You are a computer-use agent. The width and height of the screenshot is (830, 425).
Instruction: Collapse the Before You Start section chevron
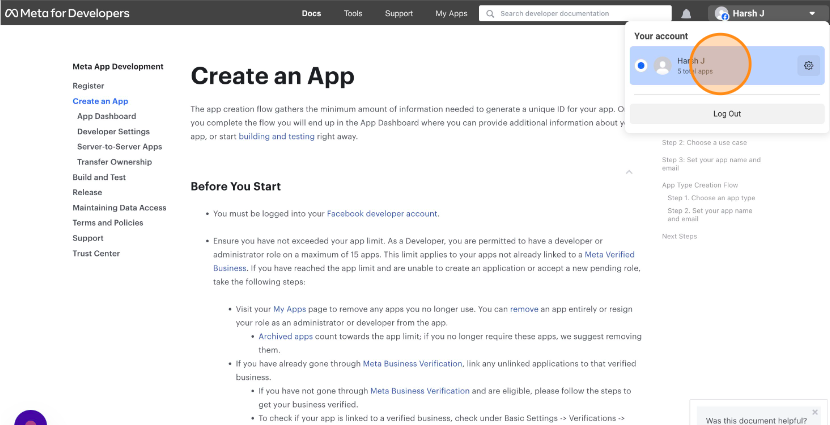629,172
